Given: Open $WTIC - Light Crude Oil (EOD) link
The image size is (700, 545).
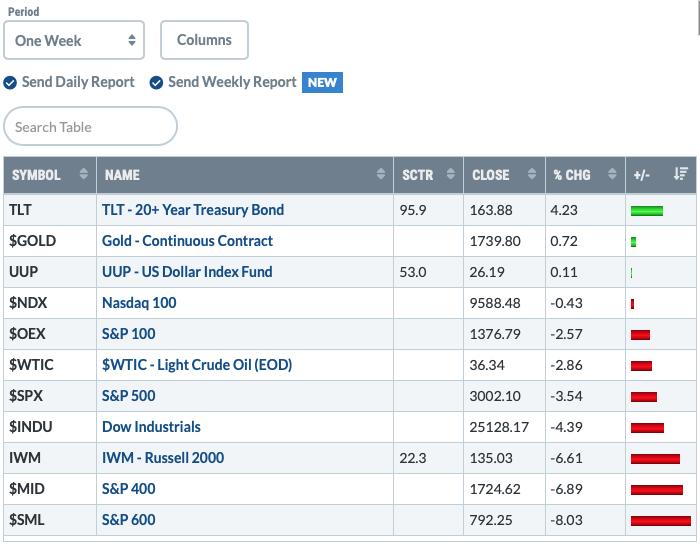Looking at the screenshot, I should point(197,365).
